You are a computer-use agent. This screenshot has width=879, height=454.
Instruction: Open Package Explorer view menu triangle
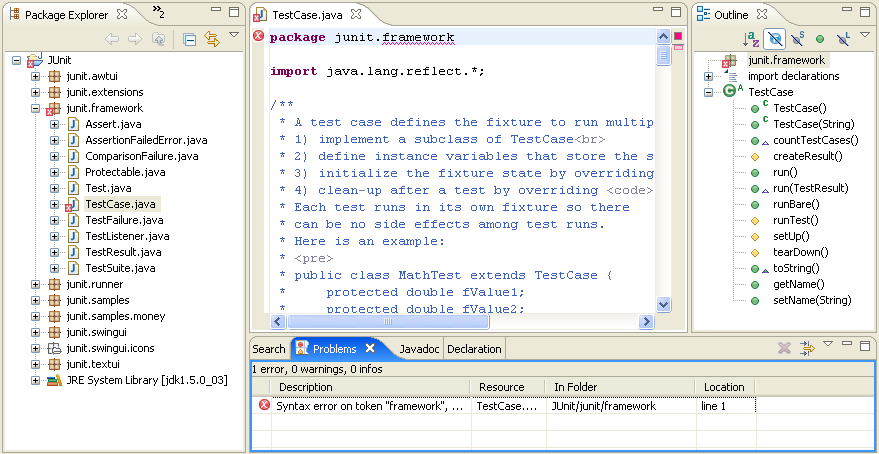pos(234,35)
